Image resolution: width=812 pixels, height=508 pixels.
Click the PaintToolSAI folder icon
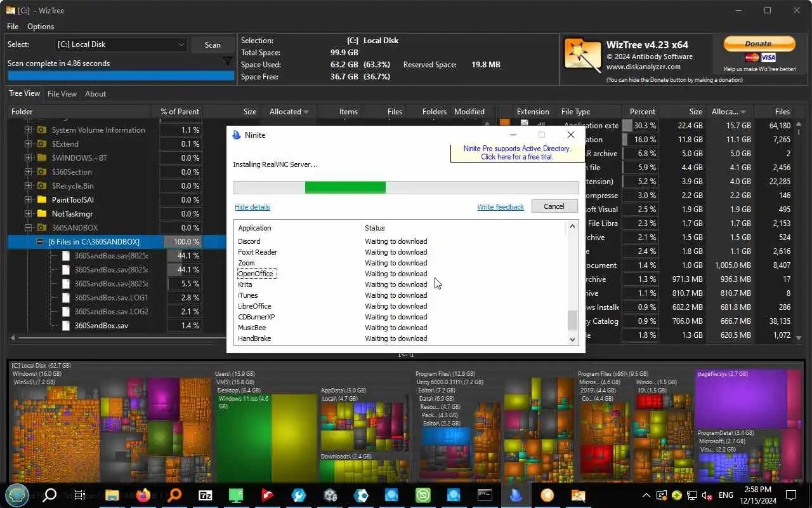(x=42, y=199)
